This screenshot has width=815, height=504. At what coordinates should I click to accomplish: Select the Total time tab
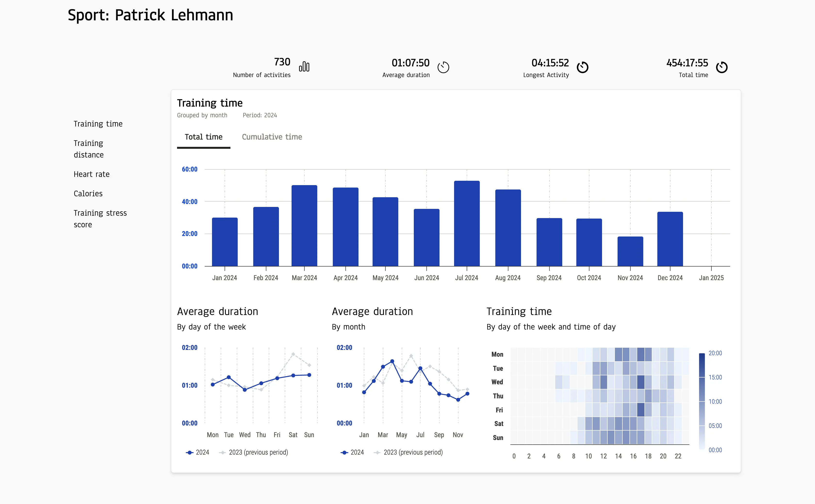coord(204,137)
